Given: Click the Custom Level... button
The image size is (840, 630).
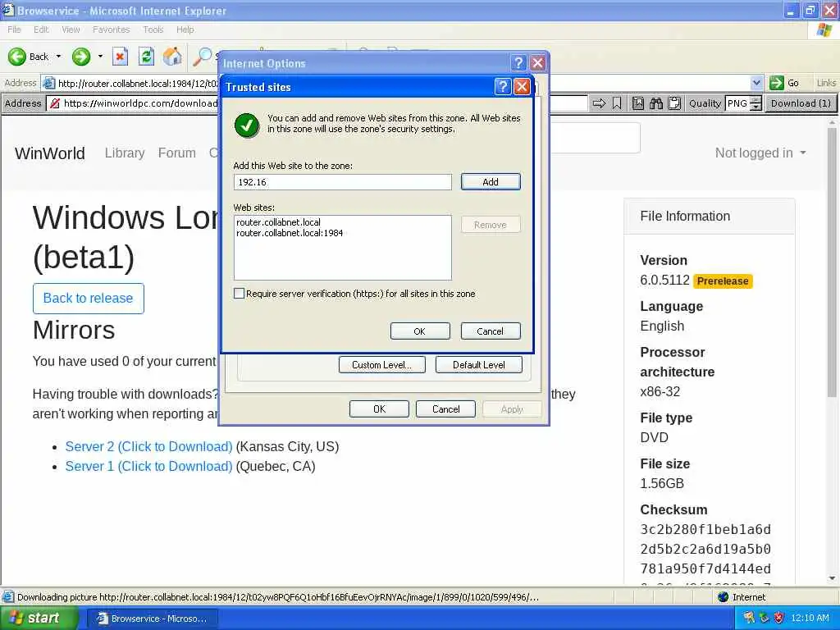Looking at the screenshot, I should (x=382, y=365).
